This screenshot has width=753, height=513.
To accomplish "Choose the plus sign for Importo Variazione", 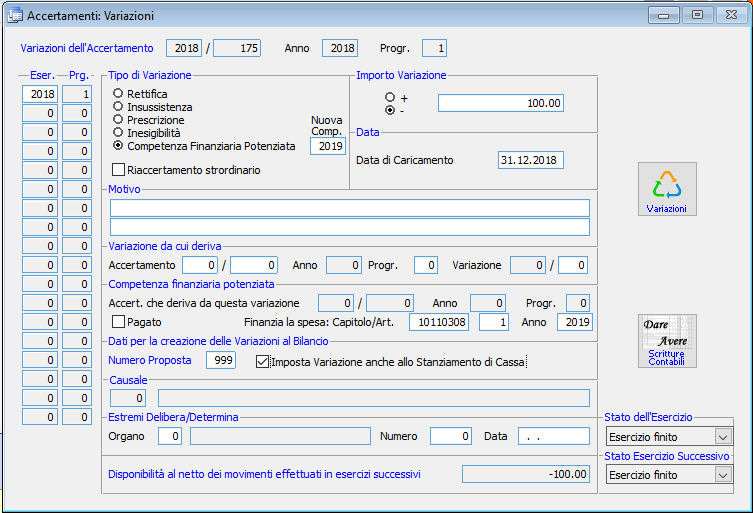I will [390, 98].
